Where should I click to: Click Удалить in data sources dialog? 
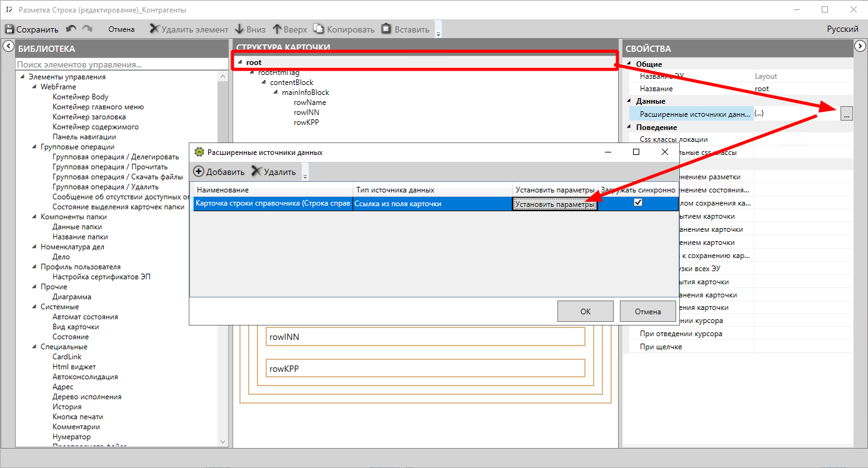274,172
